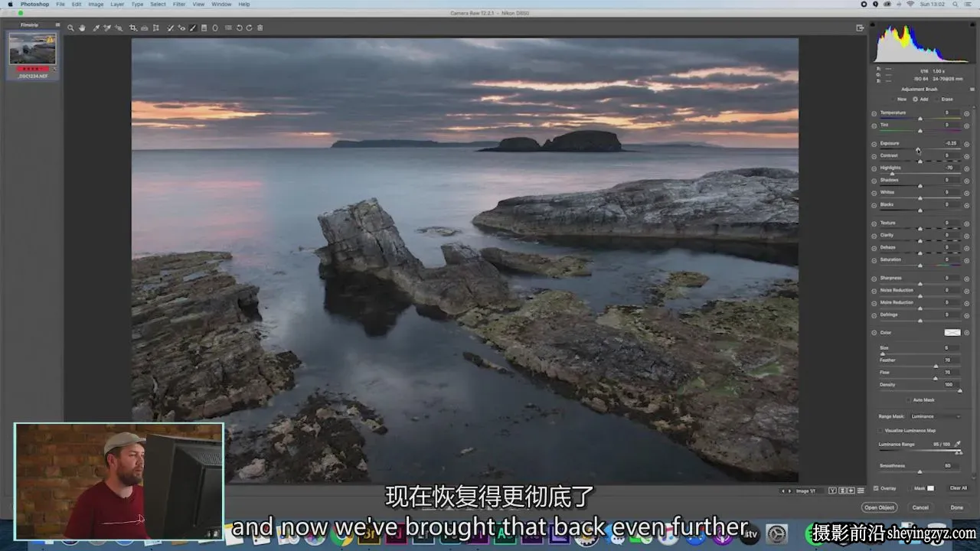Select the Adjustment Brush tool
This screenshot has height=551, width=980.
(x=193, y=28)
